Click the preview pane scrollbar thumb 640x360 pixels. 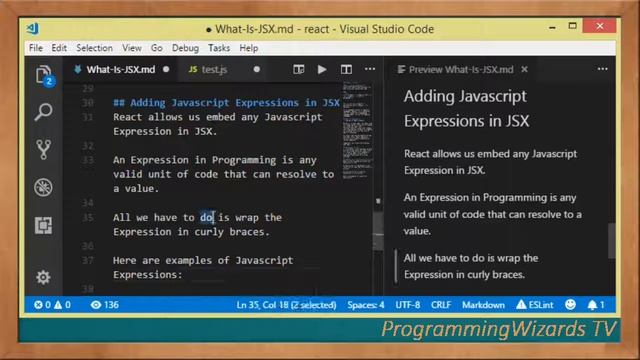tap(611, 241)
